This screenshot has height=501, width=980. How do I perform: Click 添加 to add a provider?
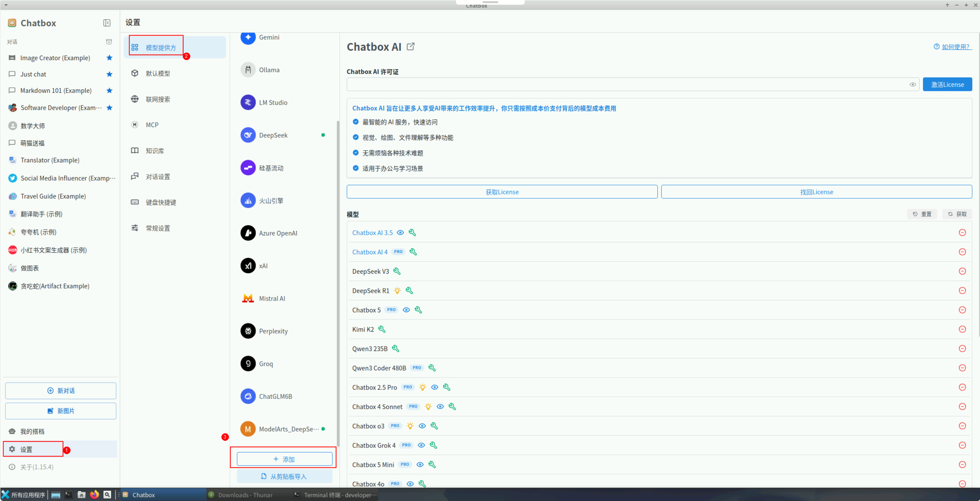pyautogui.click(x=284, y=459)
